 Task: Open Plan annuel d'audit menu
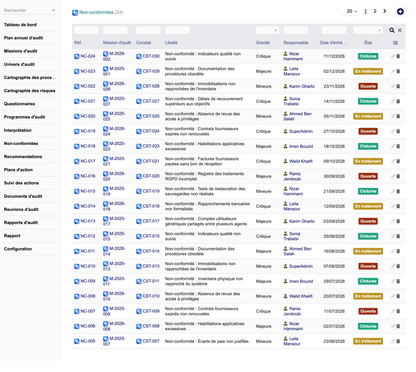click(x=23, y=38)
